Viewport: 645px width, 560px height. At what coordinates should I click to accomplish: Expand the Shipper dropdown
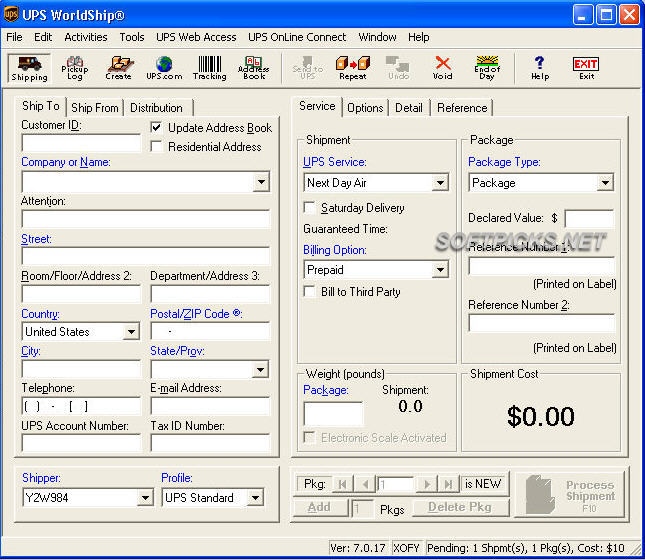145,497
